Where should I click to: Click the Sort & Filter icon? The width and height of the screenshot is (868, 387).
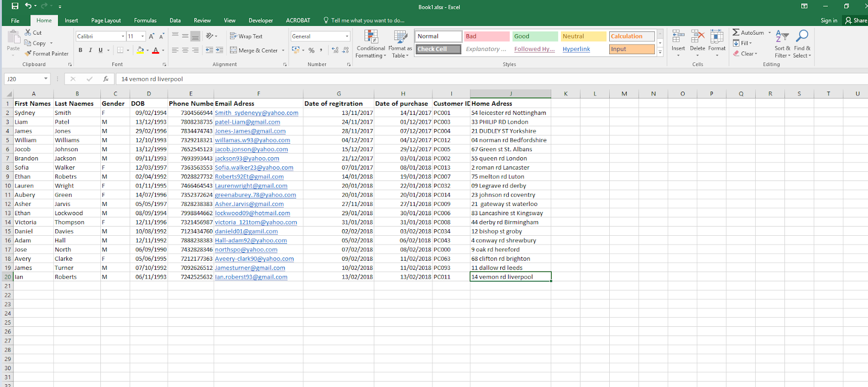(x=782, y=36)
